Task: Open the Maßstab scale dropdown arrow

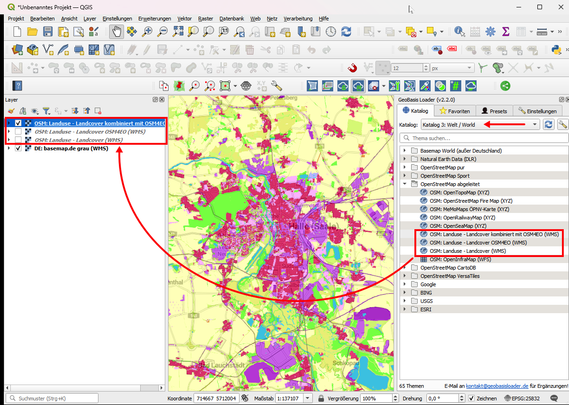Action: coord(308,398)
